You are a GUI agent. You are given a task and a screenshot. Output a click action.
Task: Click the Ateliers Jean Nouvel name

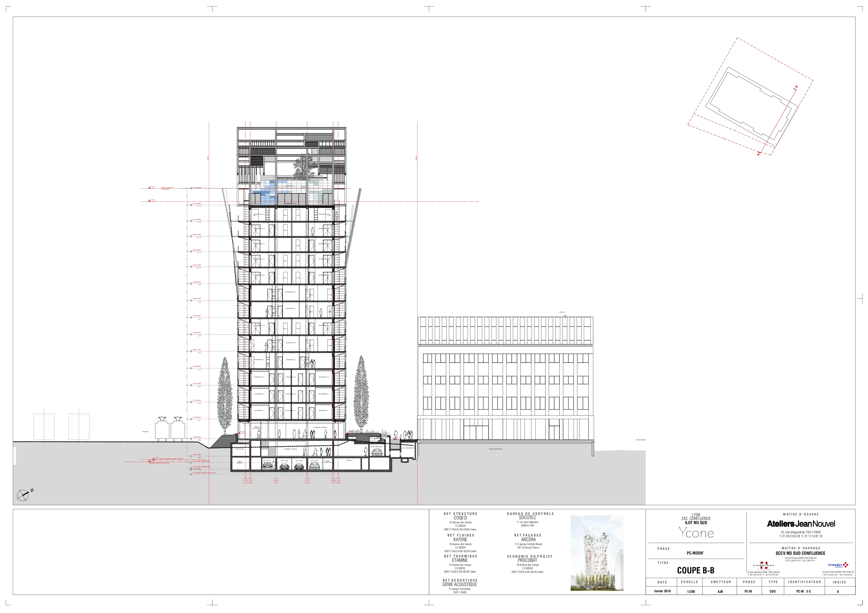pyautogui.click(x=801, y=524)
